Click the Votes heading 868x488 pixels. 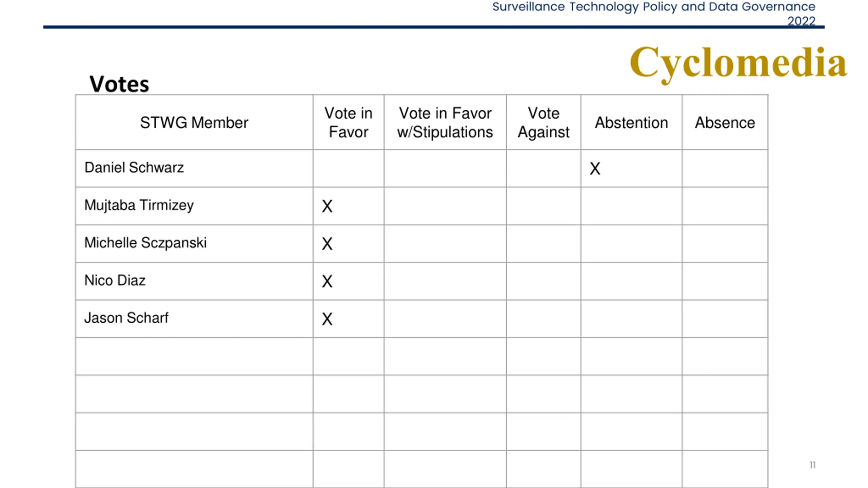[119, 84]
